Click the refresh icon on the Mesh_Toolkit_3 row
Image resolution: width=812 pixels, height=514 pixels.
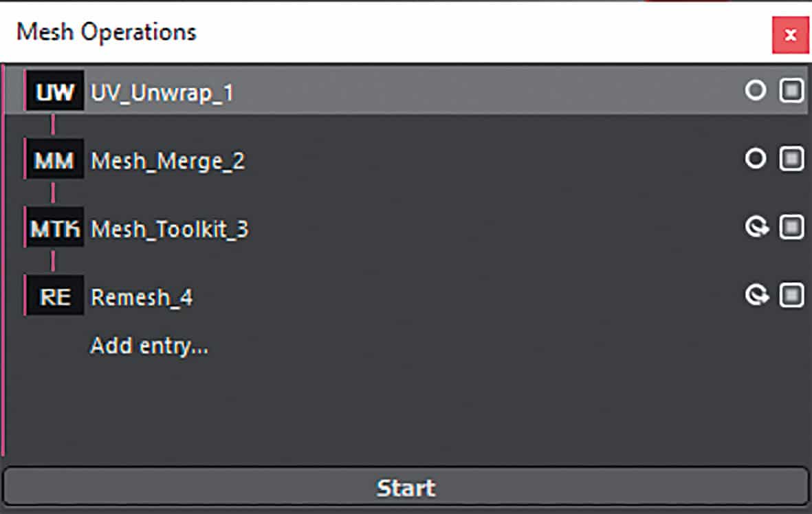758,226
